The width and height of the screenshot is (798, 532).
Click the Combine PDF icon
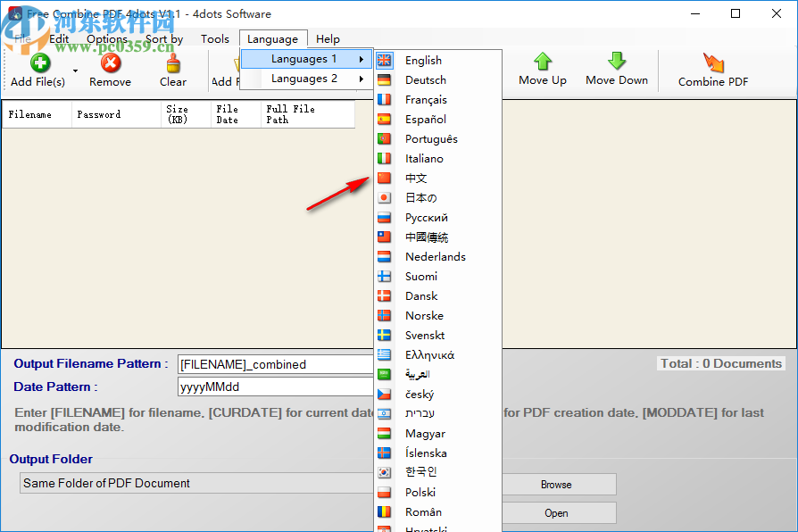tap(713, 62)
